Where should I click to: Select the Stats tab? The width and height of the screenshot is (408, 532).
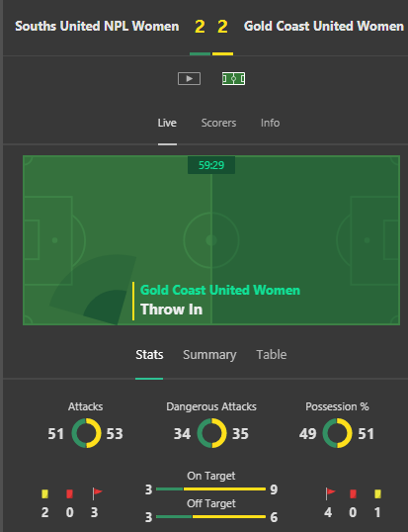pyautogui.click(x=149, y=355)
